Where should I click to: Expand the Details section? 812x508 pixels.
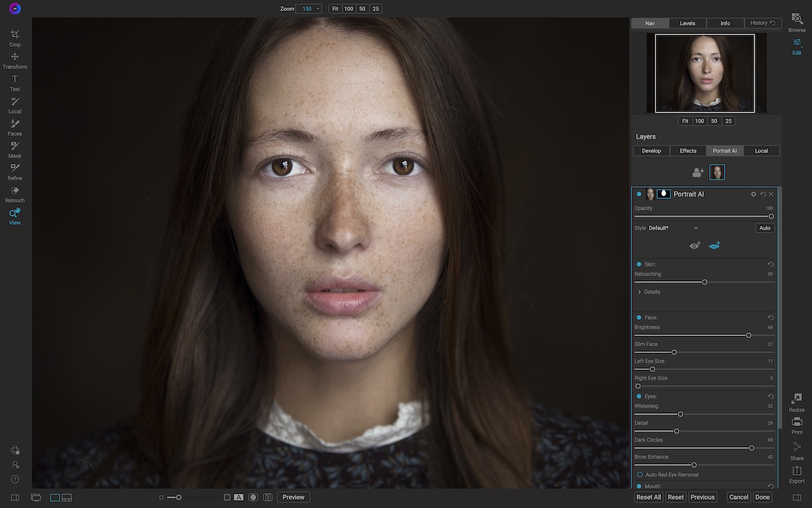639,291
